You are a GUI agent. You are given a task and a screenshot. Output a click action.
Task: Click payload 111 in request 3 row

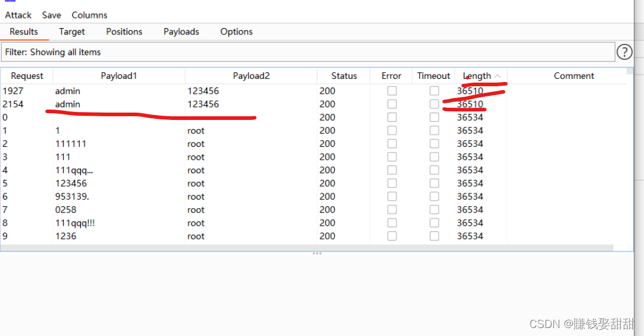63,157
